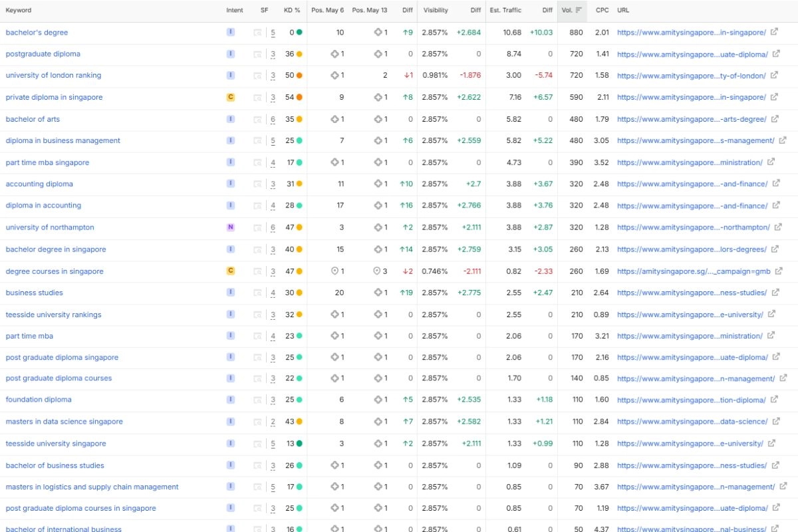Open the diploma in accounting keyword link
The width and height of the screenshot is (798, 532).
click(x=43, y=205)
